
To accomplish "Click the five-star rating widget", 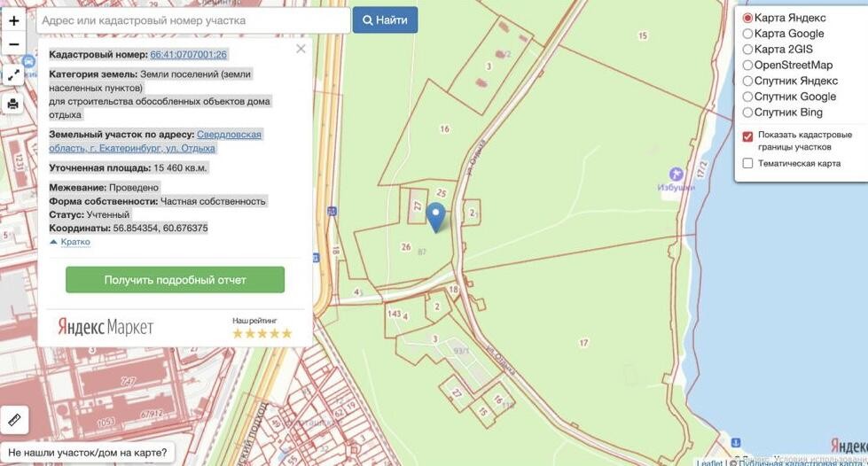I will [x=262, y=333].
